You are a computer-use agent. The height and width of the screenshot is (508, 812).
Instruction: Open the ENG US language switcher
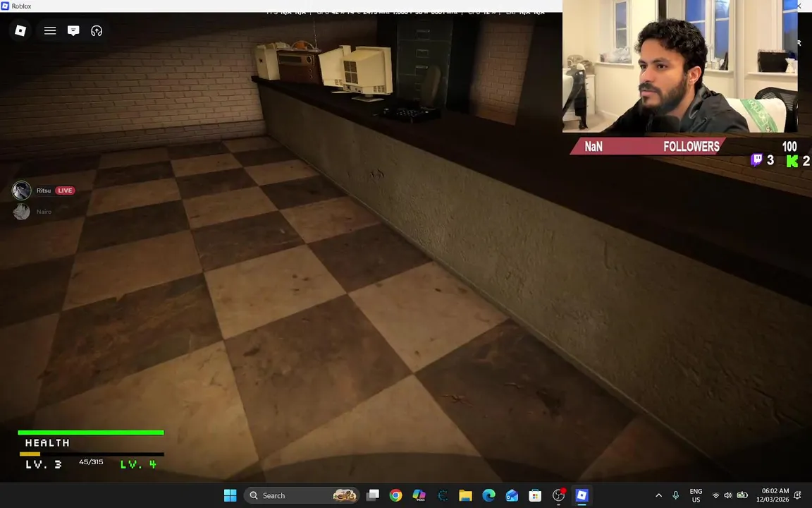(x=696, y=495)
